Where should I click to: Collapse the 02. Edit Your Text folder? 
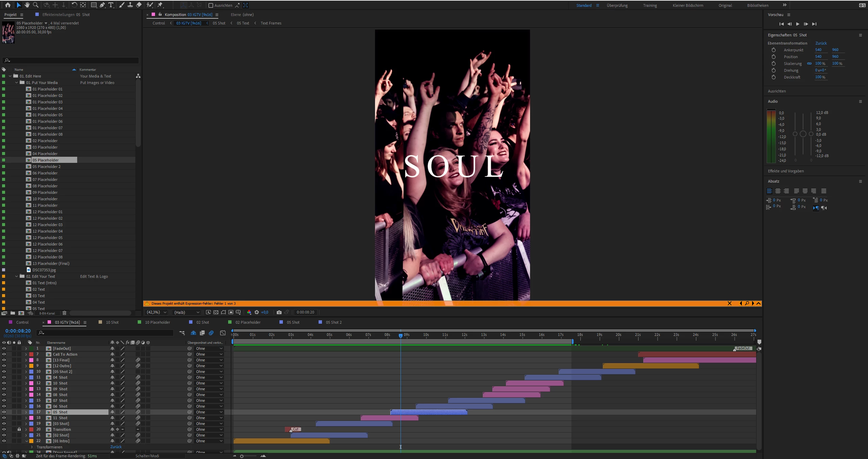point(16,276)
